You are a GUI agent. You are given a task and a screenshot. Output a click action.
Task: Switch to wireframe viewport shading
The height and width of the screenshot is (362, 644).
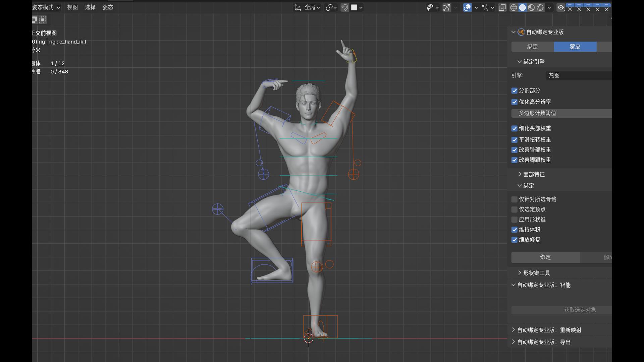pyautogui.click(x=513, y=7)
